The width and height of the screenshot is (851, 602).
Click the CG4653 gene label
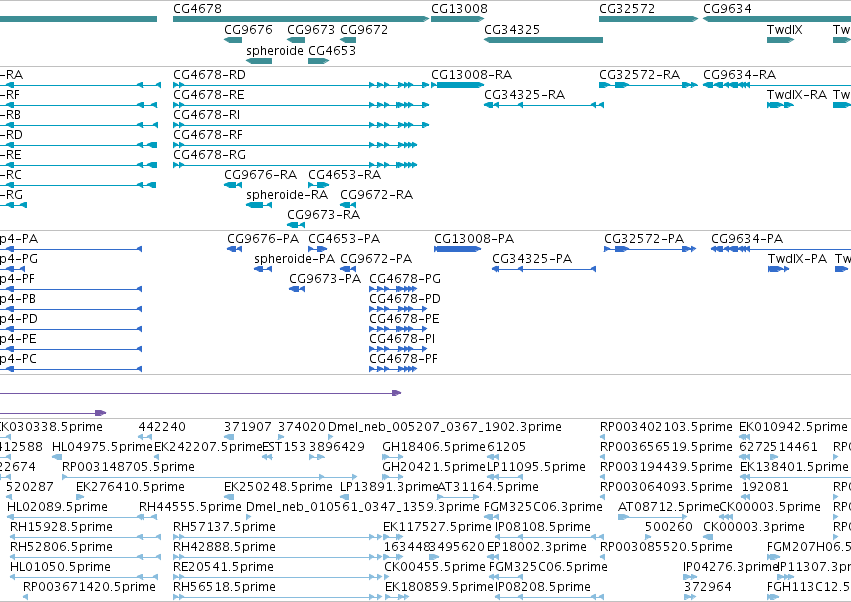tap(332, 50)
